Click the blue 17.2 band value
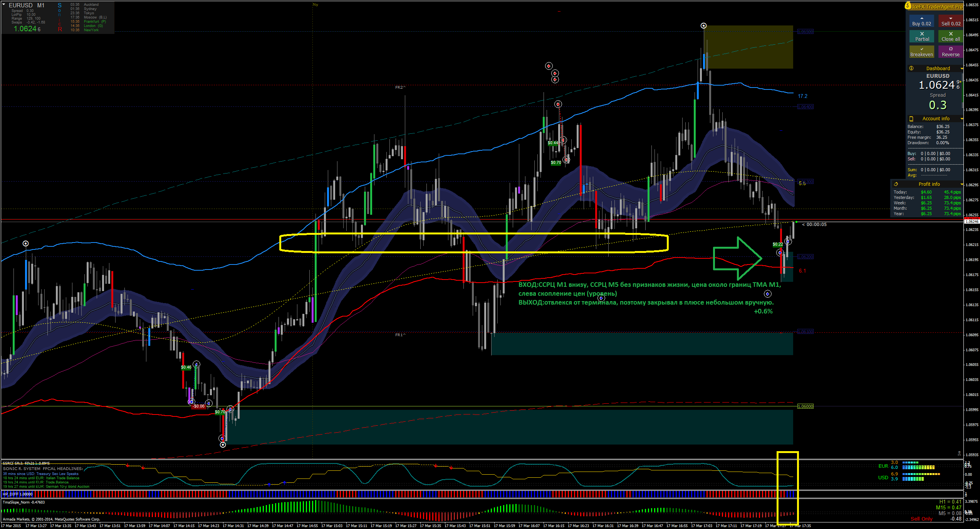Screen dimensions: 980x529 pos(803,96)
